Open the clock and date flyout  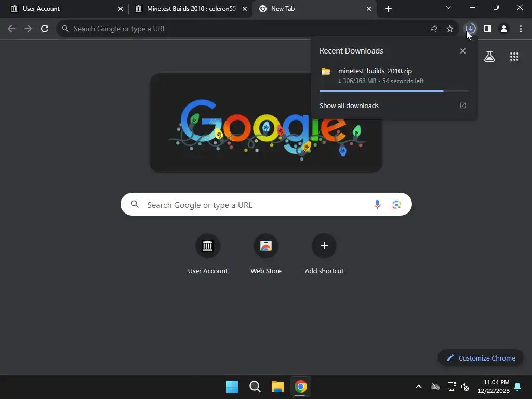[494, 387]
